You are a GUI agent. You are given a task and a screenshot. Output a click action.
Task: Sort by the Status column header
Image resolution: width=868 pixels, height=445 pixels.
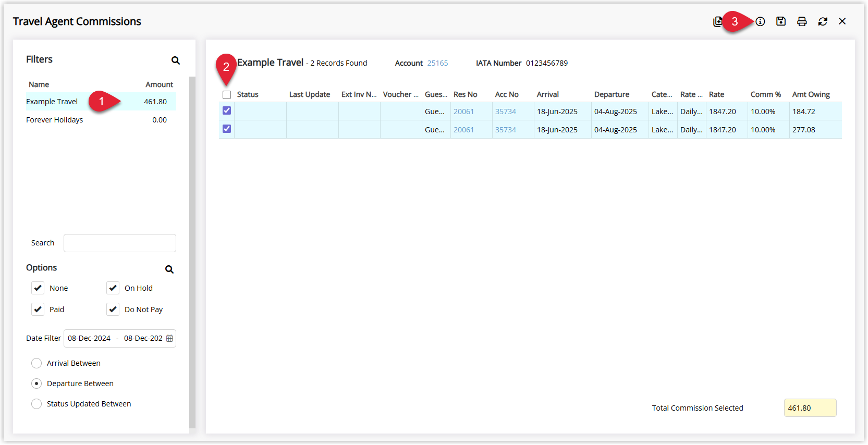[248, 94]
